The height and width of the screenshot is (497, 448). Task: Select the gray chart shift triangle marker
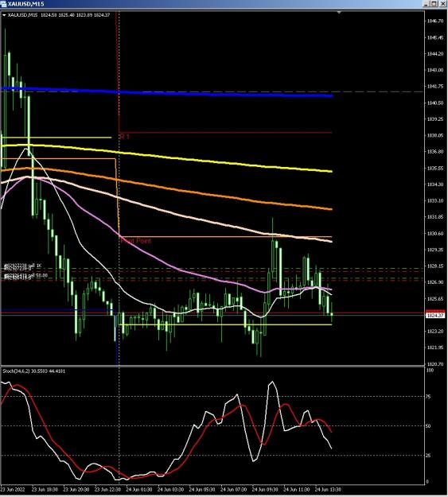(339, 13)
